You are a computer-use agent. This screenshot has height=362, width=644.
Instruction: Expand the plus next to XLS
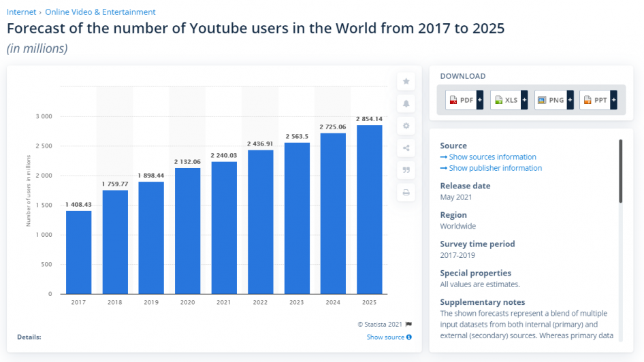click(524, 100)
